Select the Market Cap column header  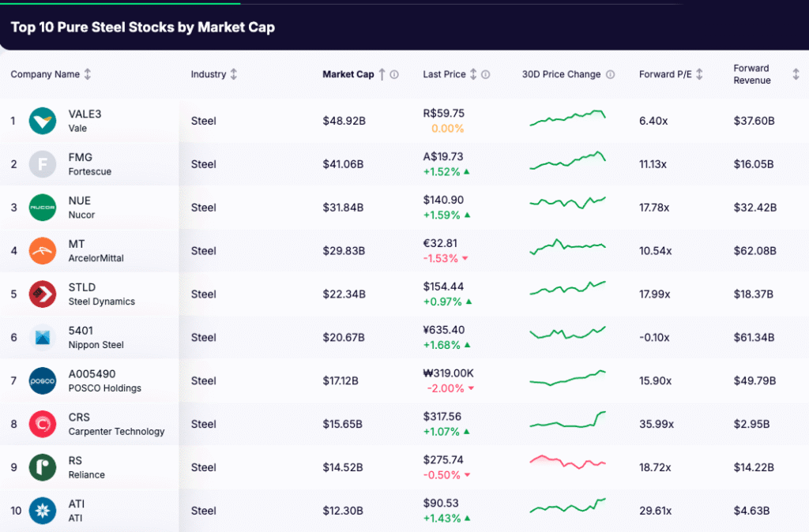point(348,73)
